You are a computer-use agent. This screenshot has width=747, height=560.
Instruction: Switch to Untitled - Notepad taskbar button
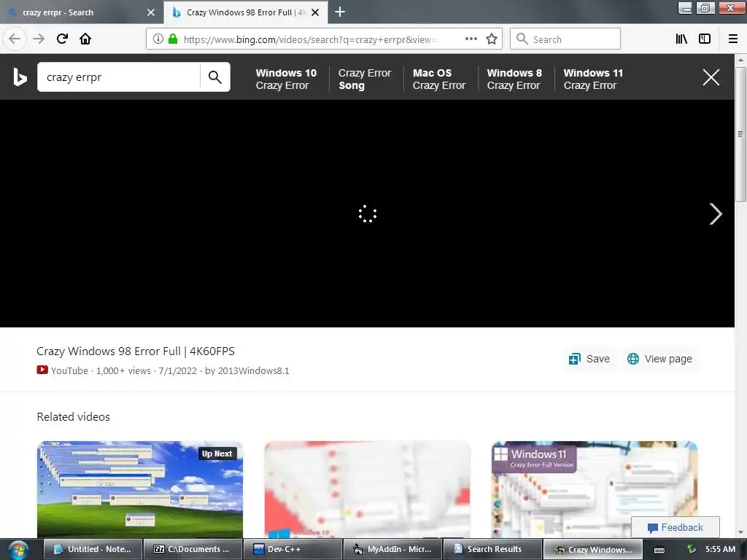pyautogui.click(x=93, y=549)
